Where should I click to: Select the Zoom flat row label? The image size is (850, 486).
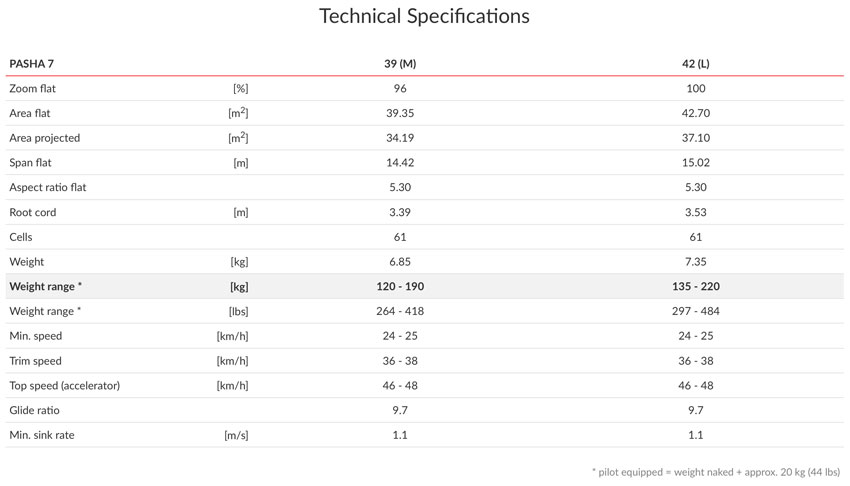[x=33, y=88]
